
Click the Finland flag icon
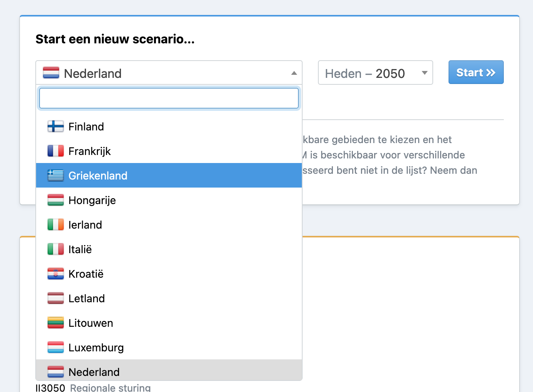(56, 127)
